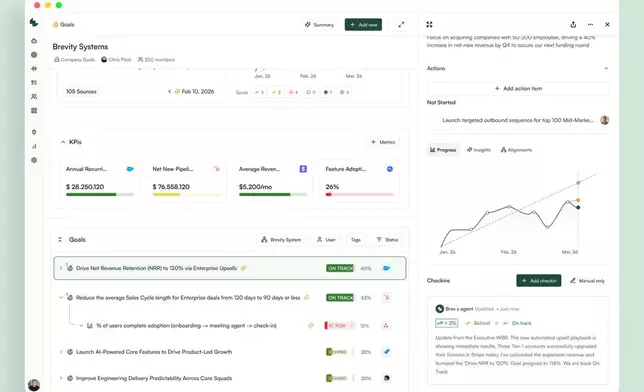
Task: Click the app logo atop the sidebar
Action: 34,23
